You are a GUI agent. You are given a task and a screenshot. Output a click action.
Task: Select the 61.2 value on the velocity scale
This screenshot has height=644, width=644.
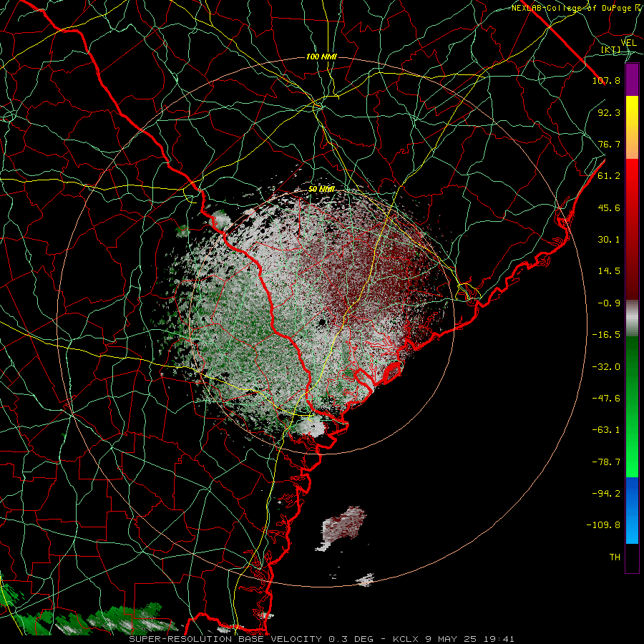tap(609, 176)
